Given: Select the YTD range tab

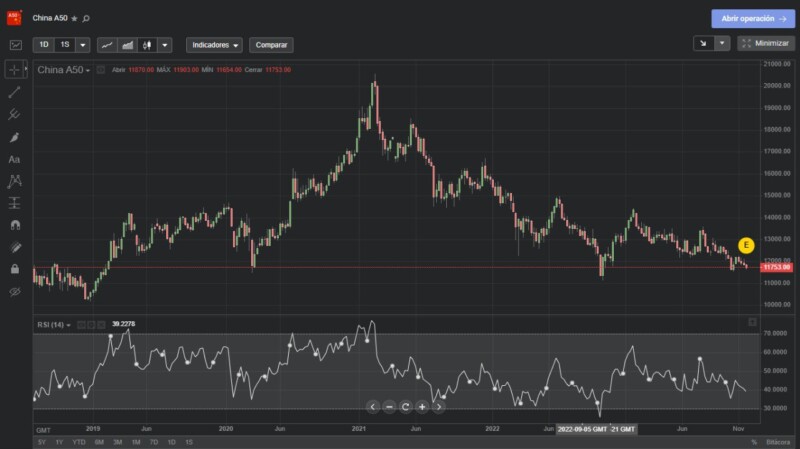Looking at the screenshot, I should [79, 442].
